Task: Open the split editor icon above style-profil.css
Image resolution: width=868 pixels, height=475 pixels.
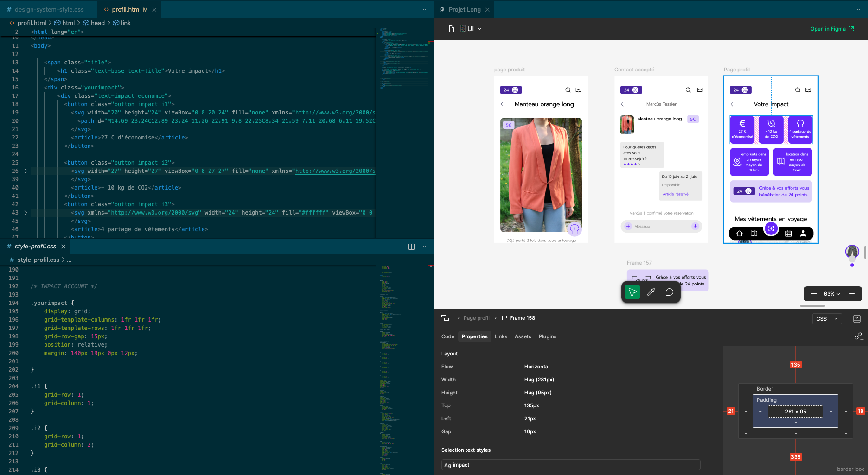Action: 411,246
